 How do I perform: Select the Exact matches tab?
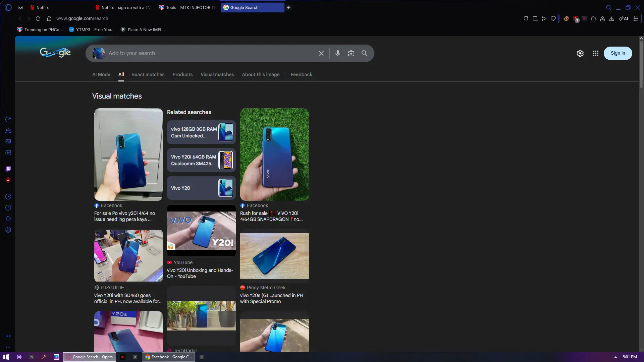[x=148, y=74]
